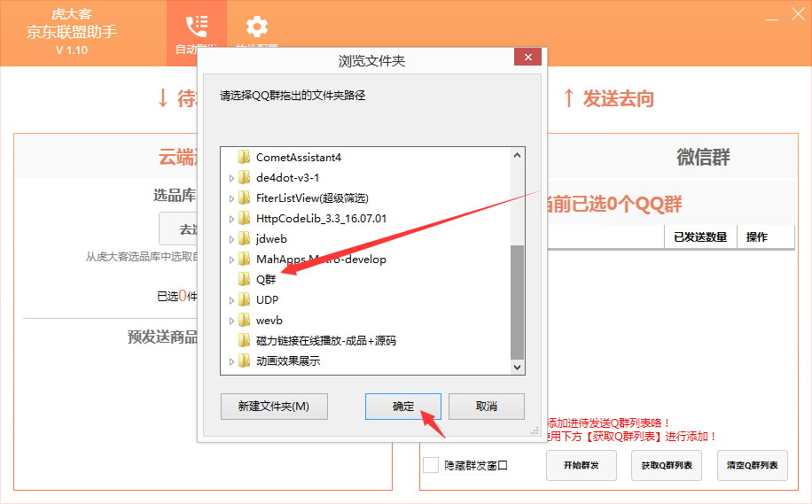Viewport: 812px width, 504px height.
Task: Close the 浏览文件夹 dialog
Action: point(527,57)
